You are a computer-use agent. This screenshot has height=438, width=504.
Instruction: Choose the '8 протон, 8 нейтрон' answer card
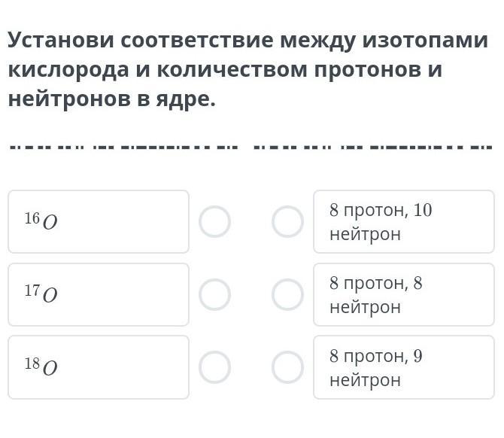(403, 294)
